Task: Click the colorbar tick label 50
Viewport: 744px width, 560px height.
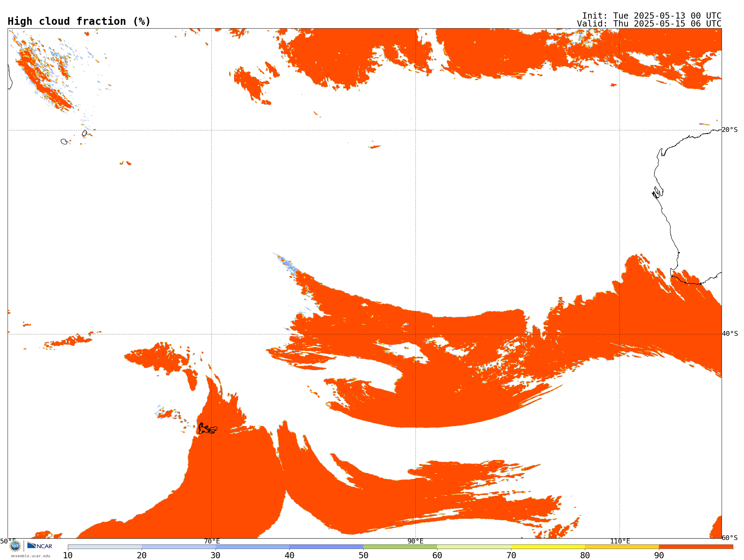Action: [x=363, y=556]
